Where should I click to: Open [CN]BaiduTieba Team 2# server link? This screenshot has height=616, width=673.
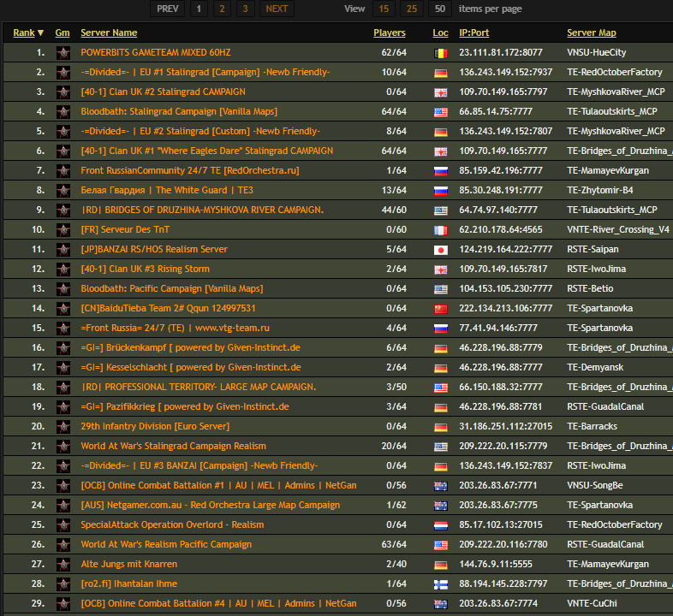tap(168, 309)
